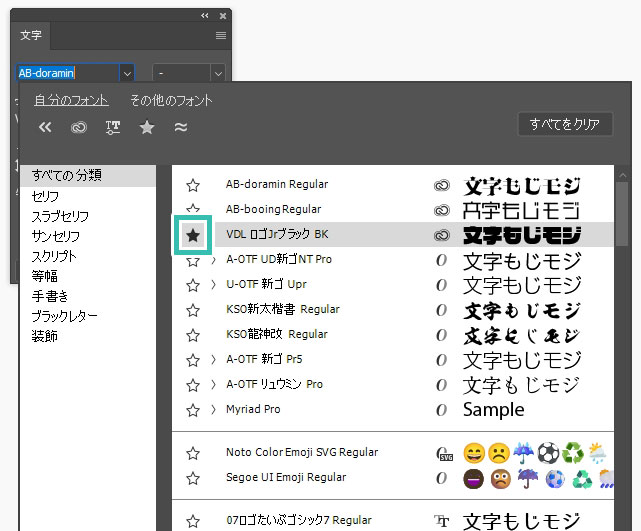Switch to the その他のフォント tab
Viewport: 641px width, 531px height.
tap(171, 100)
